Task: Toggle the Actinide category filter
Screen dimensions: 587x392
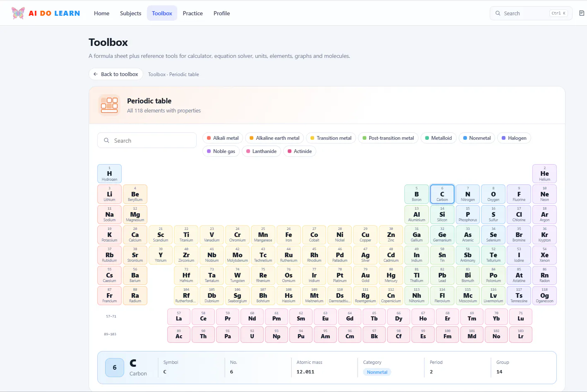Action: pos(300,151)
